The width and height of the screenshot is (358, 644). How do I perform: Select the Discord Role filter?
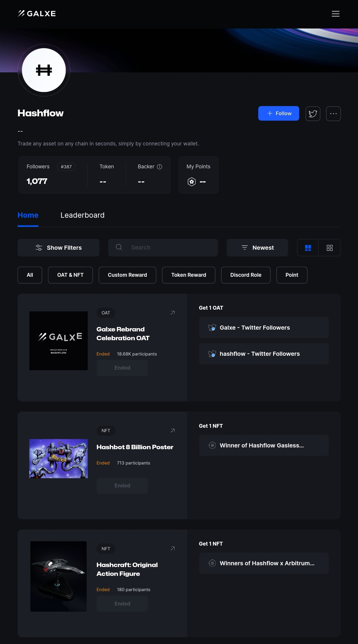246,275
